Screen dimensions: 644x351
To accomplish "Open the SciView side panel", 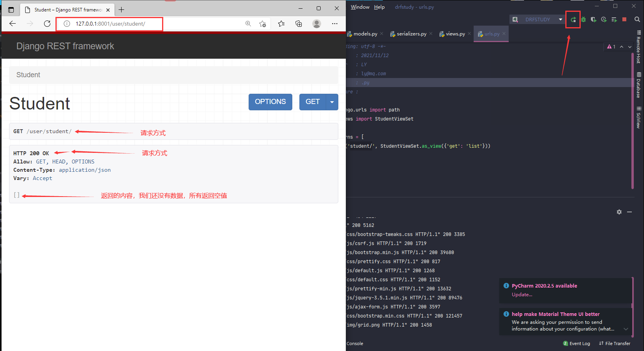I will click(639, 117).
